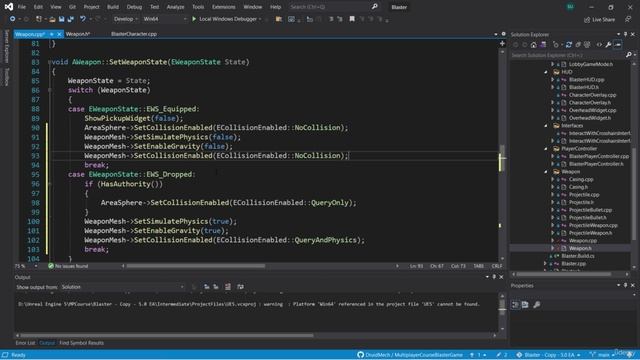Expand BlasterHUD.cpp tree node
Image resolution: width=640 pixels, height=360 pixels.
coord(553,80)
